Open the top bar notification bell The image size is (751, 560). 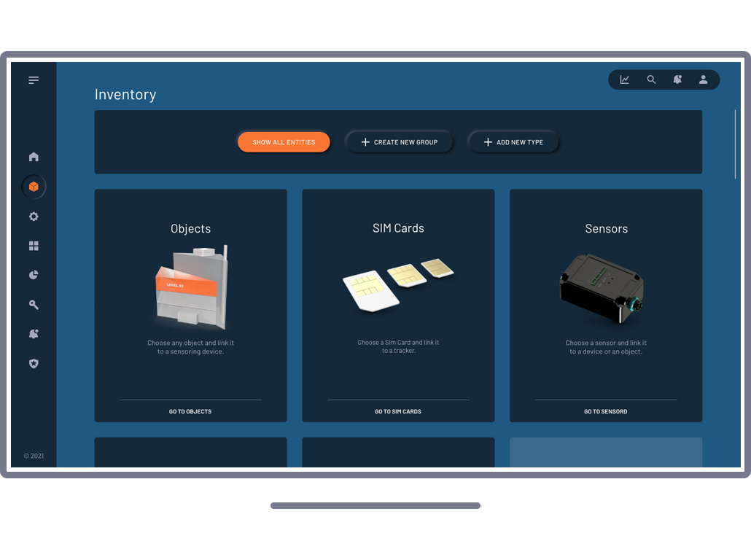pyautogui.click(x=677, y=80)
